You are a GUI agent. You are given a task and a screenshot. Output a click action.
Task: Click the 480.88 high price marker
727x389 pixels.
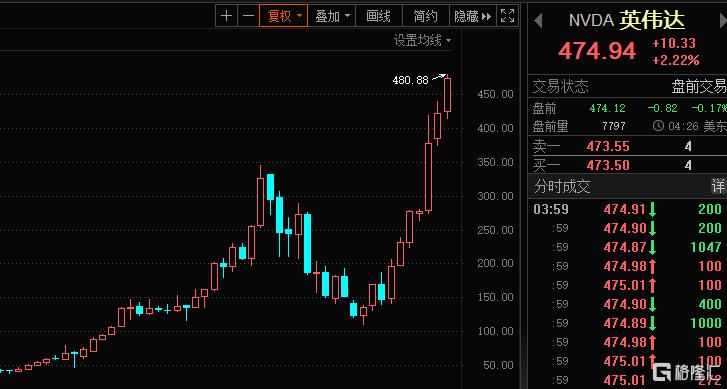coord(410,80)
